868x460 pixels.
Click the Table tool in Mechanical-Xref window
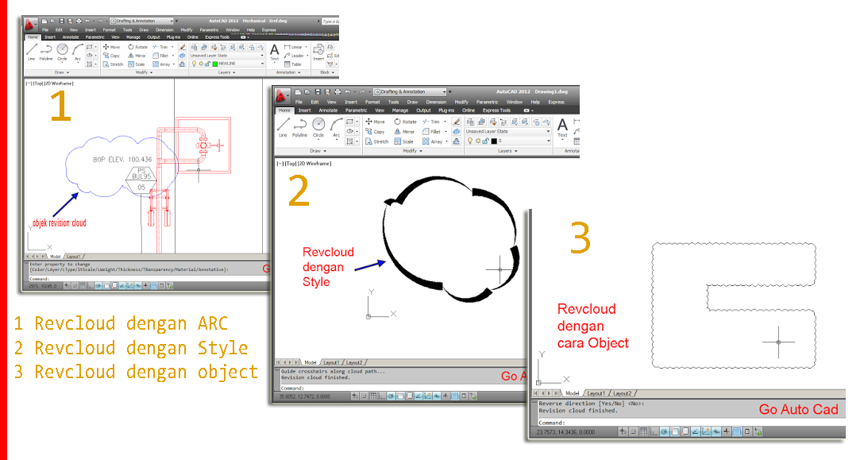click(x=293, y=64)
